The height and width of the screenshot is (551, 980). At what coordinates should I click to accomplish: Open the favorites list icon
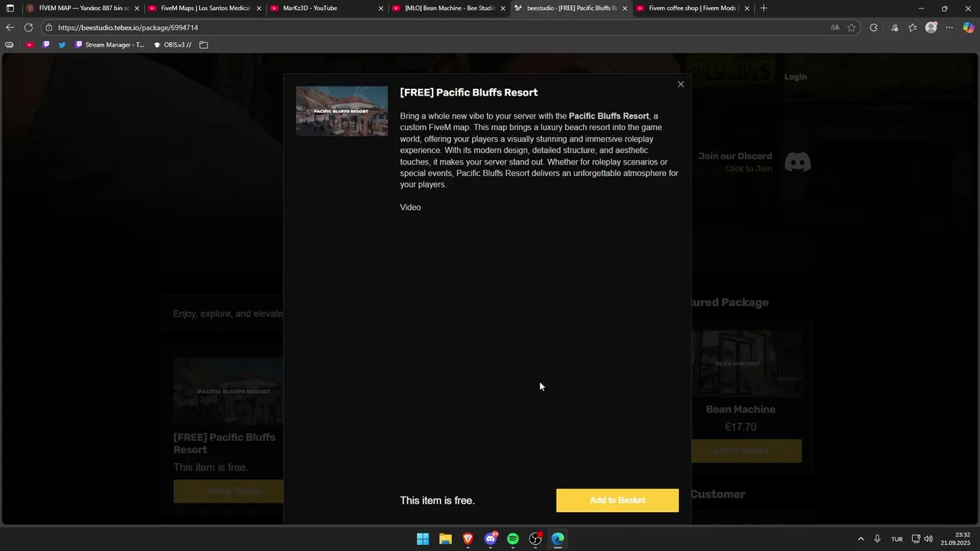pos(913,28)
